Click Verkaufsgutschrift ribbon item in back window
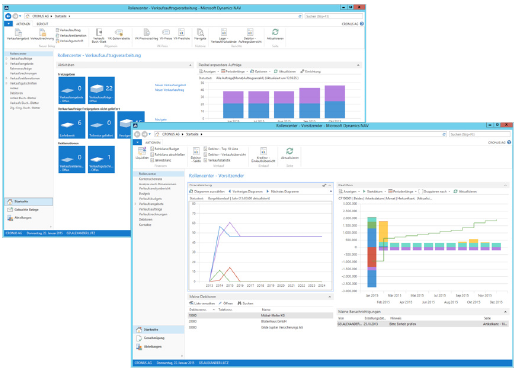The width and height of the screenshot is (515, 369). 70,41
